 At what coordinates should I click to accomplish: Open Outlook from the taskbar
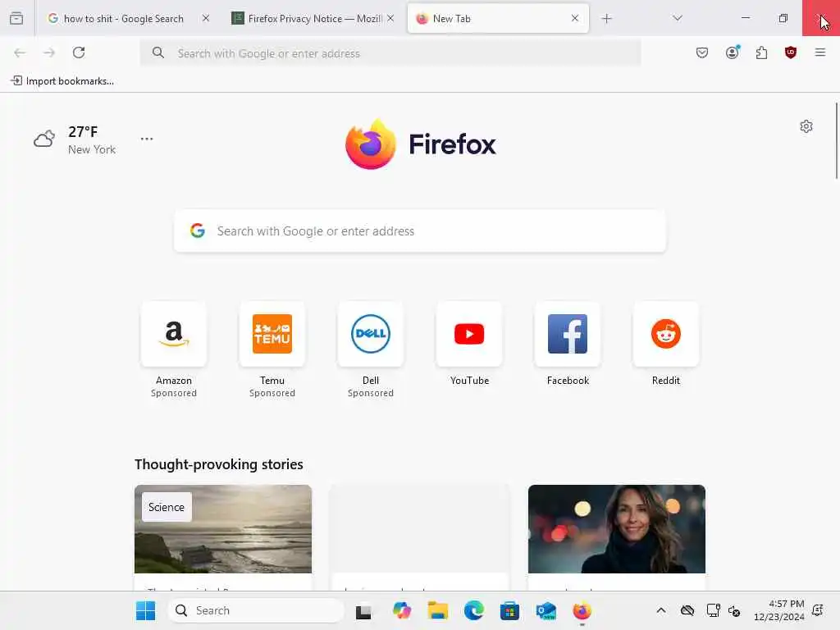pos(546,610)
